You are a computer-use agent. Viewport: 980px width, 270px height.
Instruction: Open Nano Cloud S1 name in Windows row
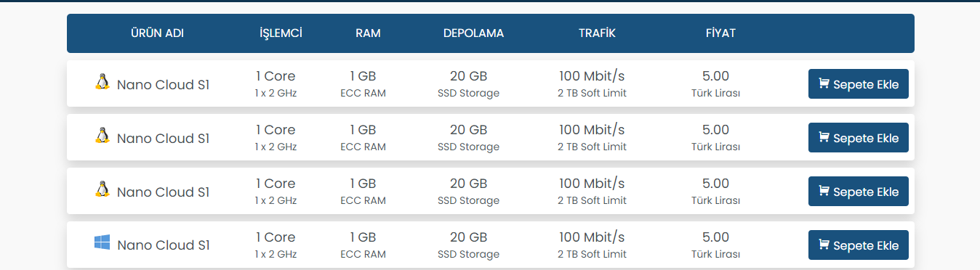coord(163,245)
